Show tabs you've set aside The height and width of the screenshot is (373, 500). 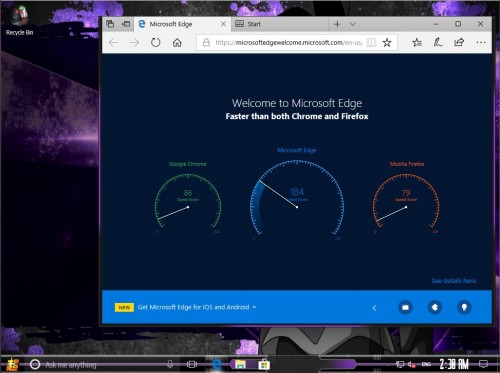(x=110, y=24)
